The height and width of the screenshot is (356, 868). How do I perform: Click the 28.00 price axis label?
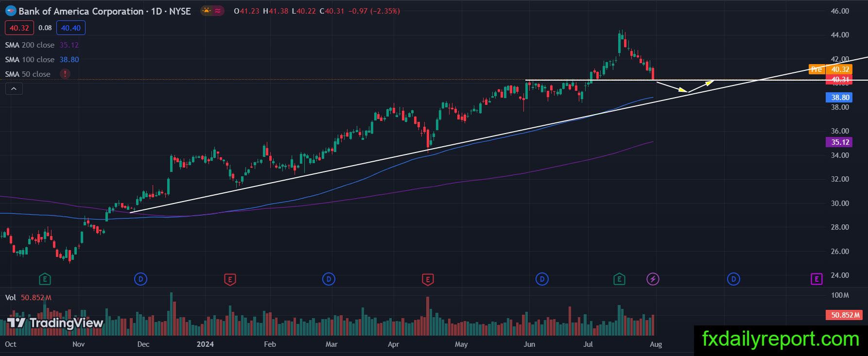[x=840, y=227]
